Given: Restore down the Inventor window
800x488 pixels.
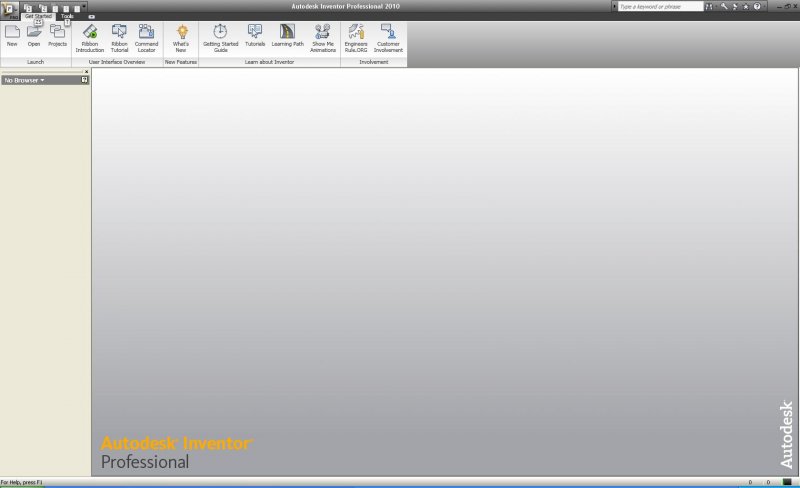Looking at the screenshot, I should click(787, 6).
